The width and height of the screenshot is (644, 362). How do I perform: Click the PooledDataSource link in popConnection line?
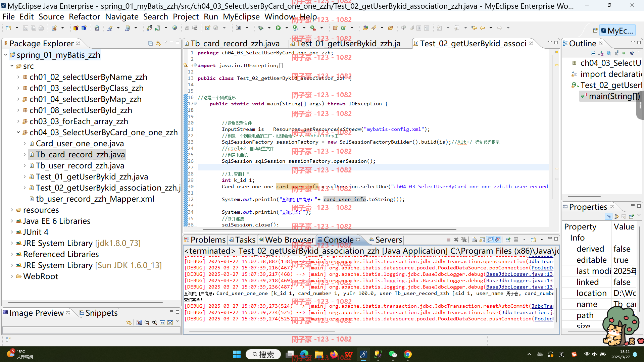coord(542,268)
